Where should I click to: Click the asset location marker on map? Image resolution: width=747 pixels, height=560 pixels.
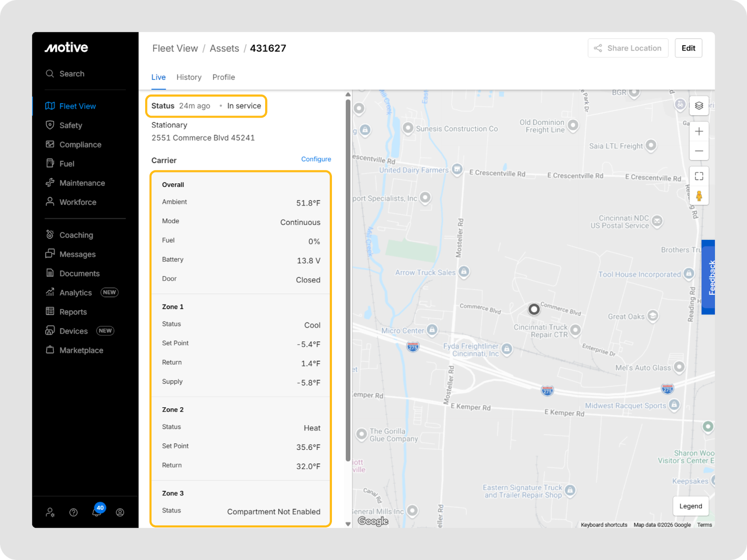(534, 309)
